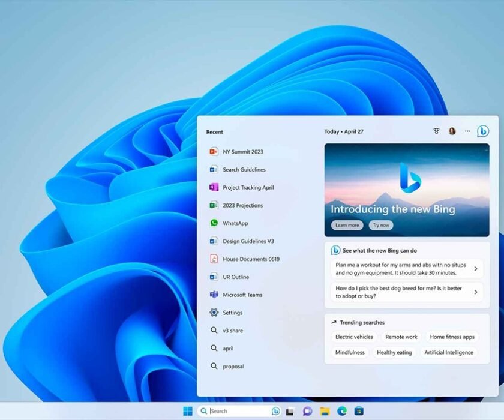
Task: Click 'See what the new Bing can do' heading
Action: pos(380,250)
